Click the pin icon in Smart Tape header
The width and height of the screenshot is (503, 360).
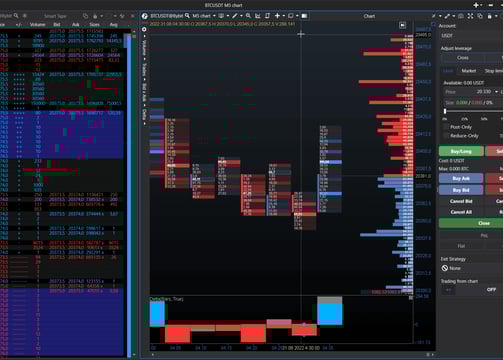tap(122, 16)
